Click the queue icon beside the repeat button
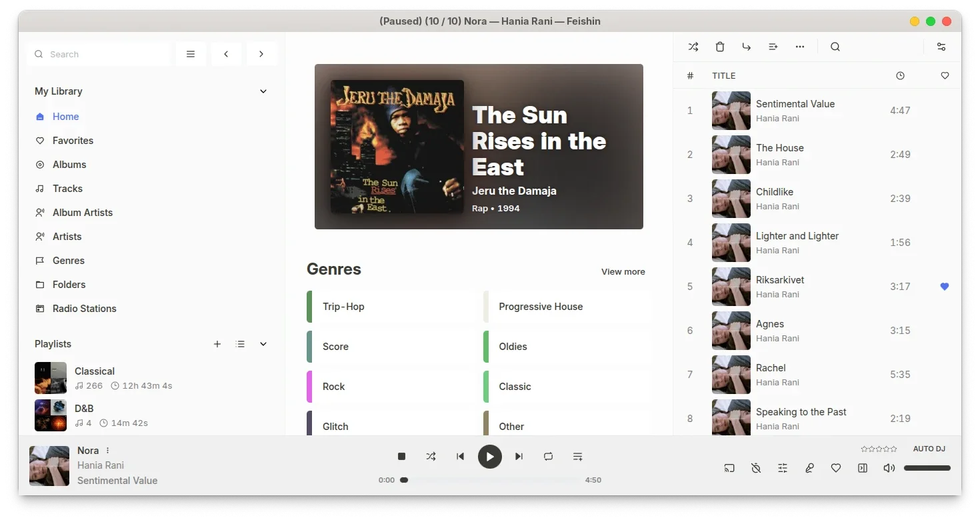This screenshot has height=522, width=980. point(578,457)
